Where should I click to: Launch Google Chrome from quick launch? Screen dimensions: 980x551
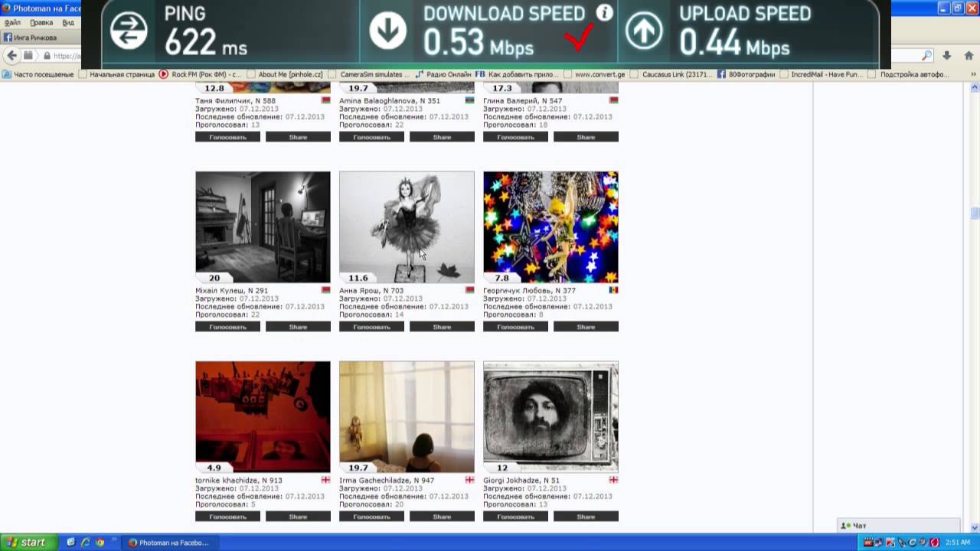click(100, 543)
